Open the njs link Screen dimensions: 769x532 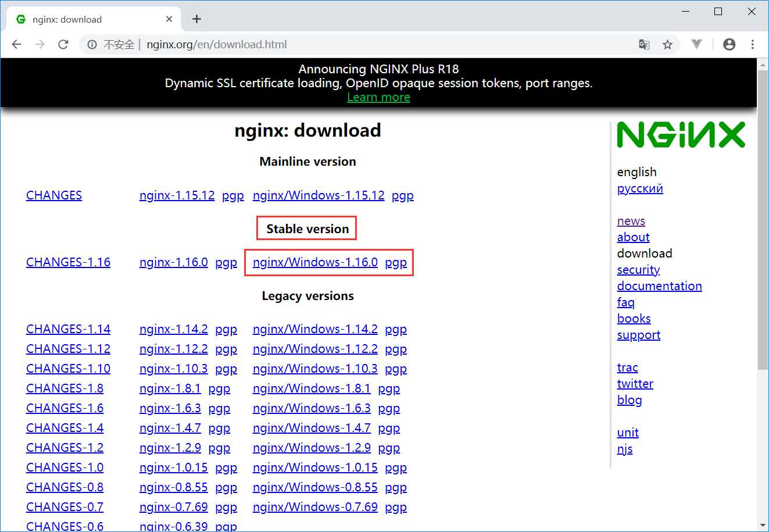tap(625, 449)
